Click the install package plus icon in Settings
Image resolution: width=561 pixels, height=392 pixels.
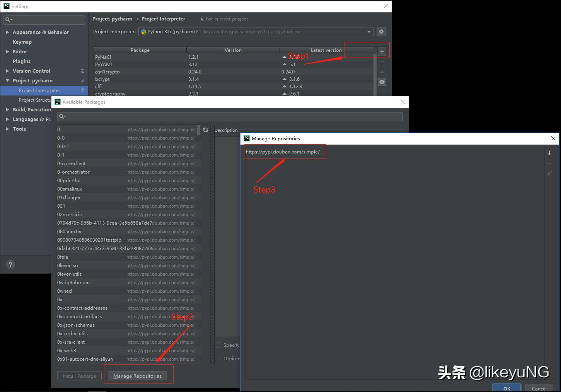382,52
